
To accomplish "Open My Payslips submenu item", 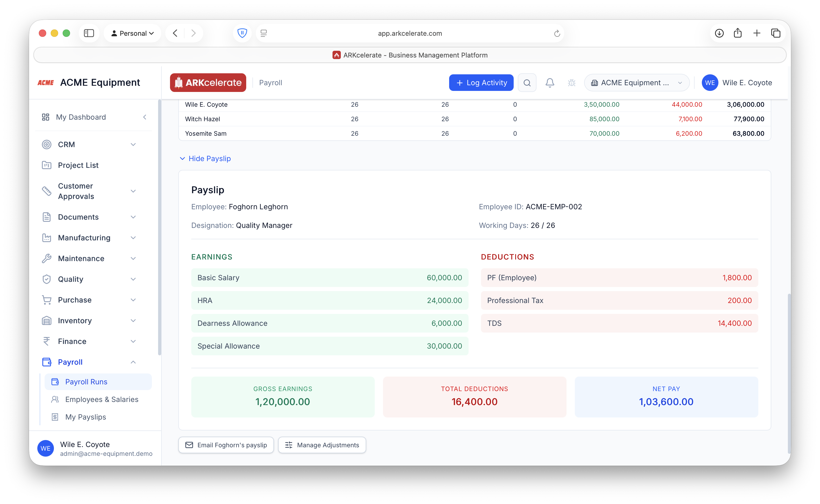I will [98, 417].
